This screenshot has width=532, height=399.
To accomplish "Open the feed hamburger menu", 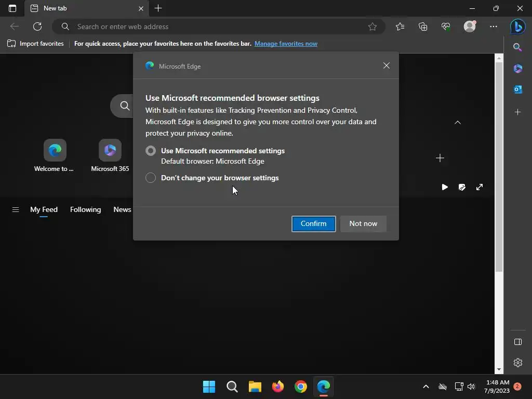I will [x=16, y=210].
